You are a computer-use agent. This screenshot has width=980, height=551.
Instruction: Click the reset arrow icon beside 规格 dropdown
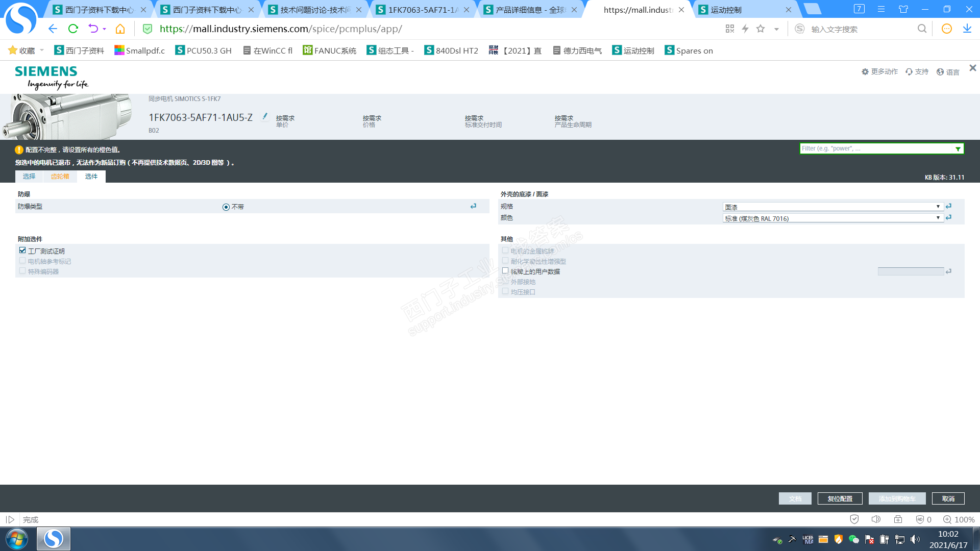tap(948, 206)
